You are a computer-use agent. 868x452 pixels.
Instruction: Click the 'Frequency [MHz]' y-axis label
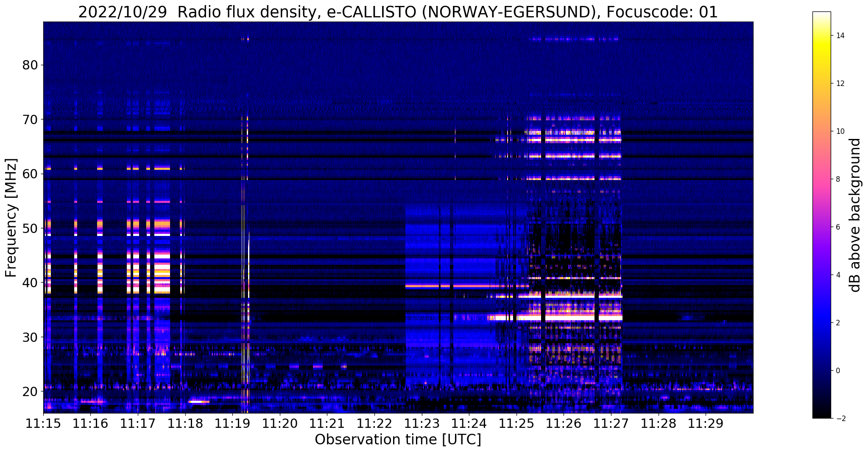tap(11, 218)
